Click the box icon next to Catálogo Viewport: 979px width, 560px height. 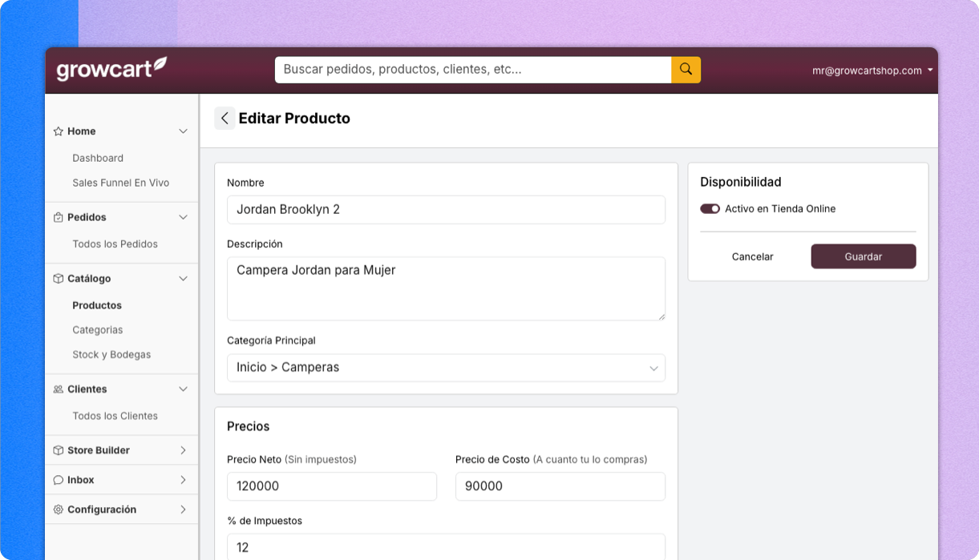click(x=58, y=279)
